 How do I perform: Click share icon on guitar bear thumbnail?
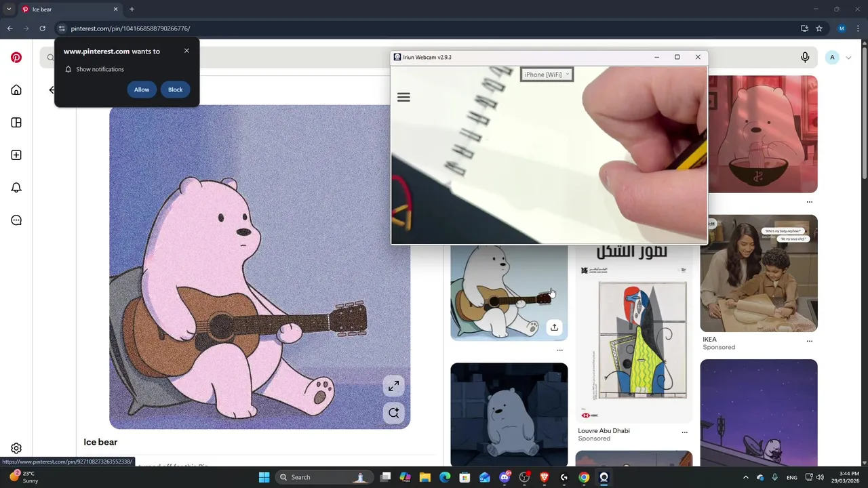(554, 327)
